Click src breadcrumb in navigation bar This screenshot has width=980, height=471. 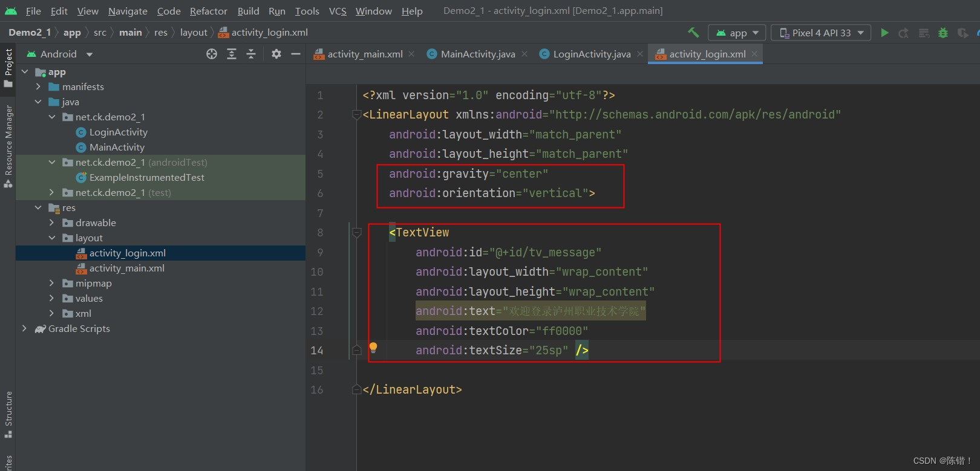point(100,33)
